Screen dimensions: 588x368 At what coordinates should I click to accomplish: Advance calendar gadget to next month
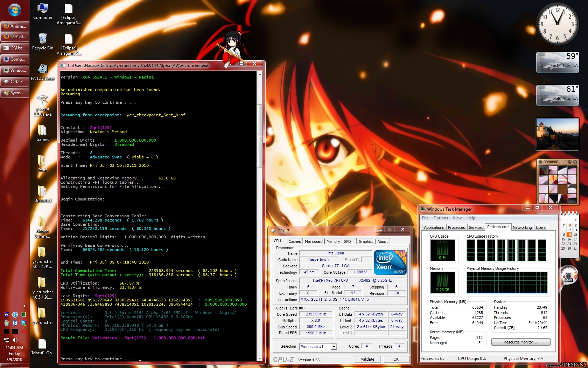click(x=575, y=220)
